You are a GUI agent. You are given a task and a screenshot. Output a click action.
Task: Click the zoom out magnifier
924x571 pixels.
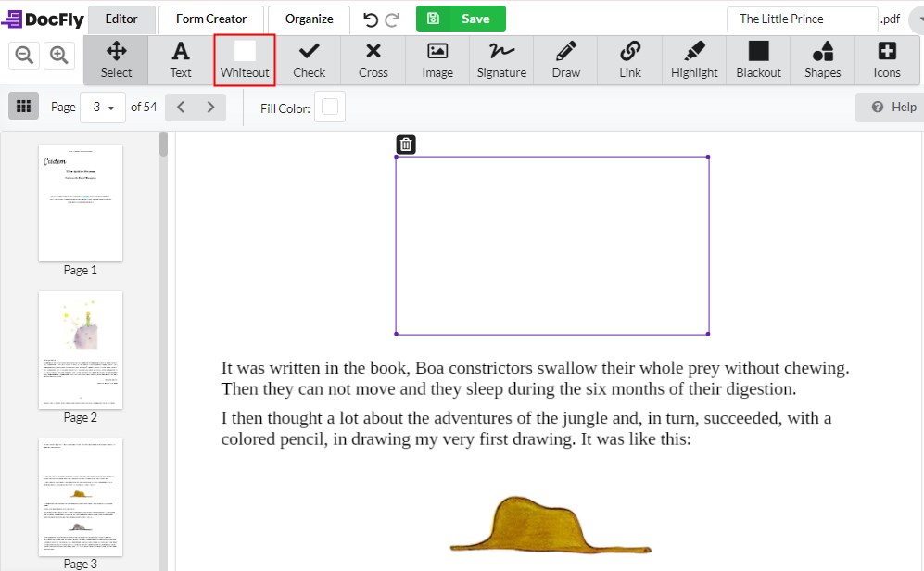click(24, 56)
